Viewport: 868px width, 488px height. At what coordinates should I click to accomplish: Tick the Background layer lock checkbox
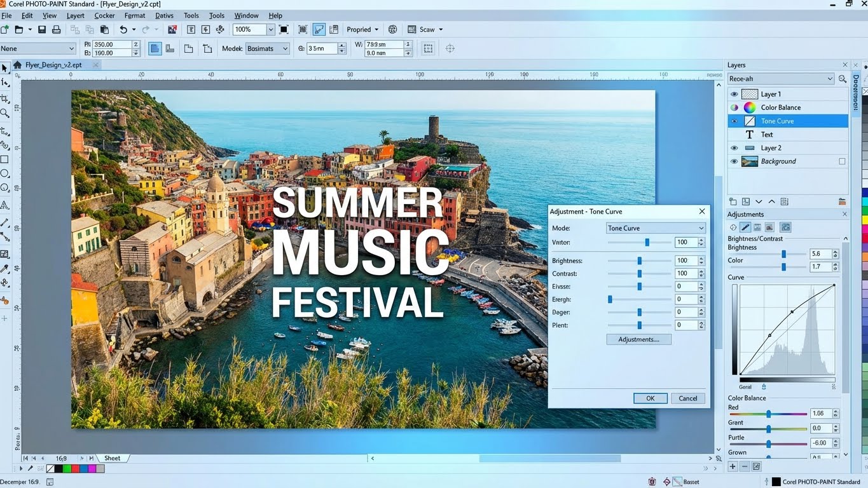coord(842,161)
